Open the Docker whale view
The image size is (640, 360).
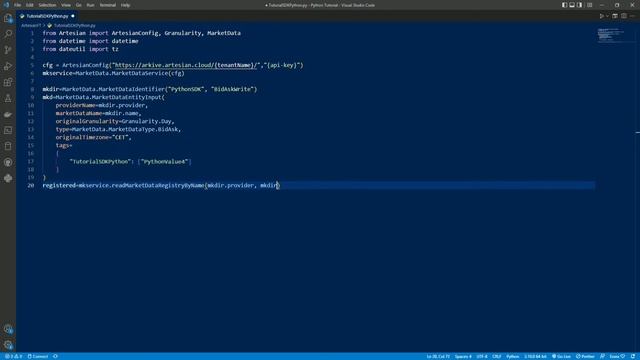pyautogui.click(x=8, y=114)
